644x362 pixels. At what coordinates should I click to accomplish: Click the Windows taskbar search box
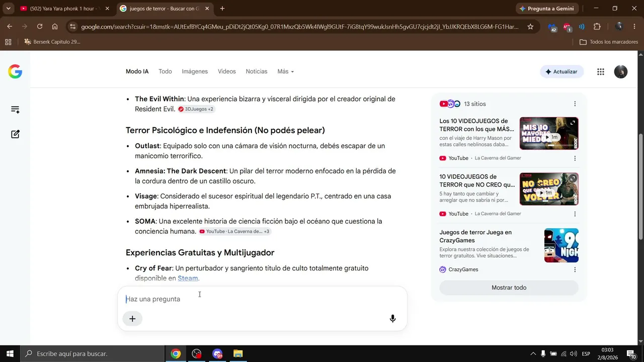[x=93, y=353]
